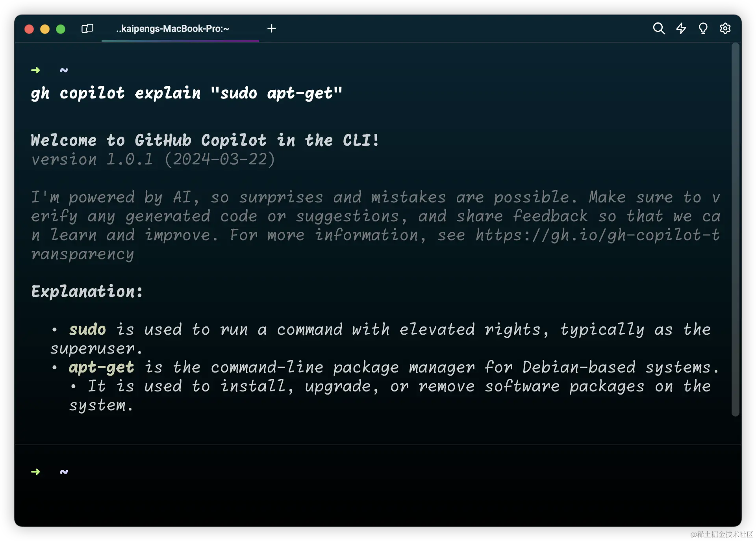This screenshot has width=756, height=541.
Task: Click the Explanation: heading
Action: coord(87,292)
